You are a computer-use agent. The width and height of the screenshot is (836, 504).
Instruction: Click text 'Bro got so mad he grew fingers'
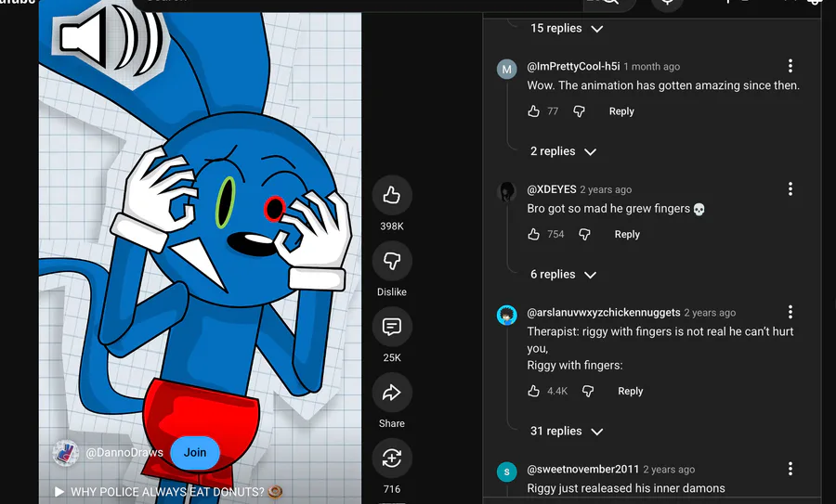pos(608,208)
